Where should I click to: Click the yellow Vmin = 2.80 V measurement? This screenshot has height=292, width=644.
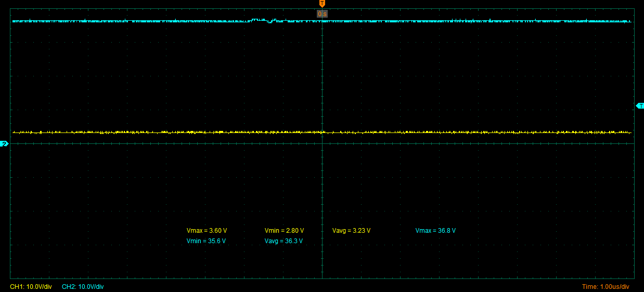pos(284,231)
